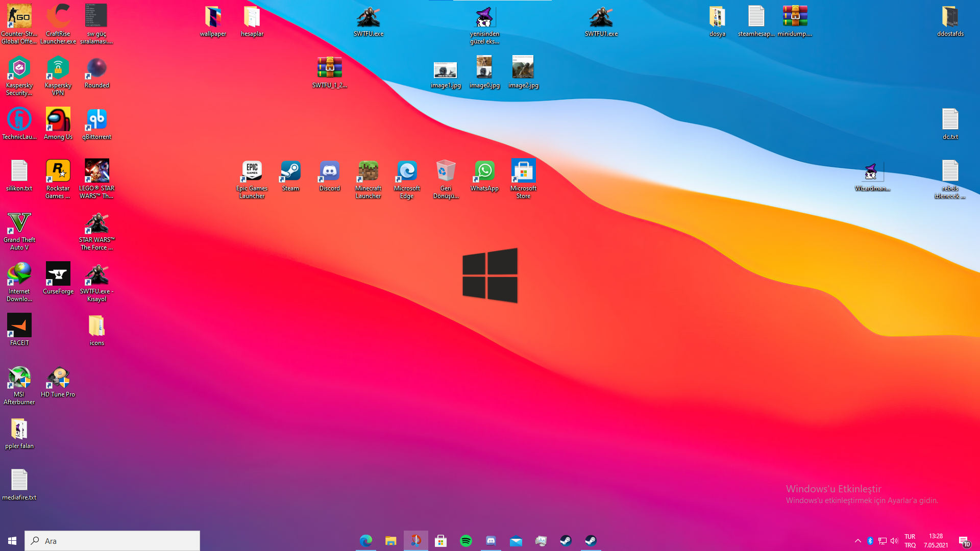980x551 pixels.
Task: Select the SWTFU1.exe desktop file
Action: [601, 20]
